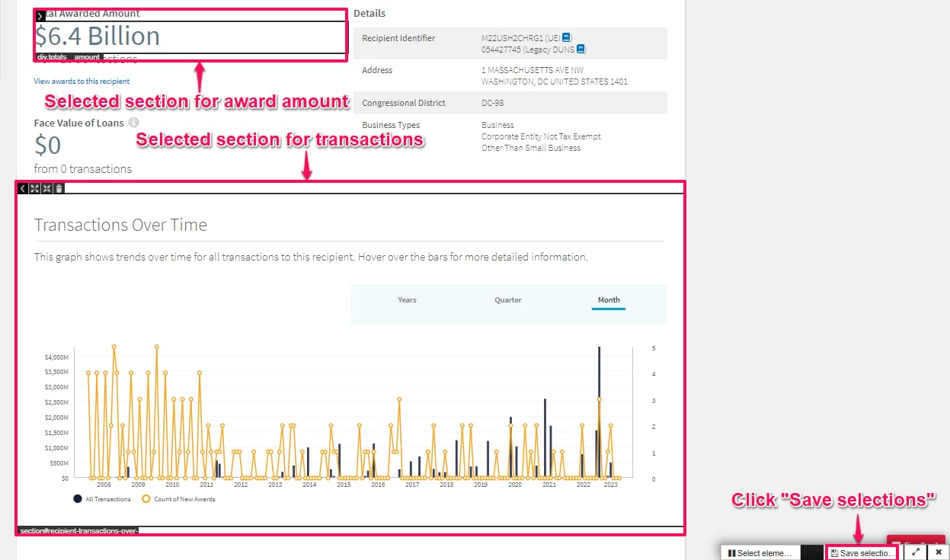Image resolution: width=950 pixels, height=560 pixels.
Task: Shrink the transactions selection with the inward-arrows icon
Action: pyautogui.click(x=47, y=188)
